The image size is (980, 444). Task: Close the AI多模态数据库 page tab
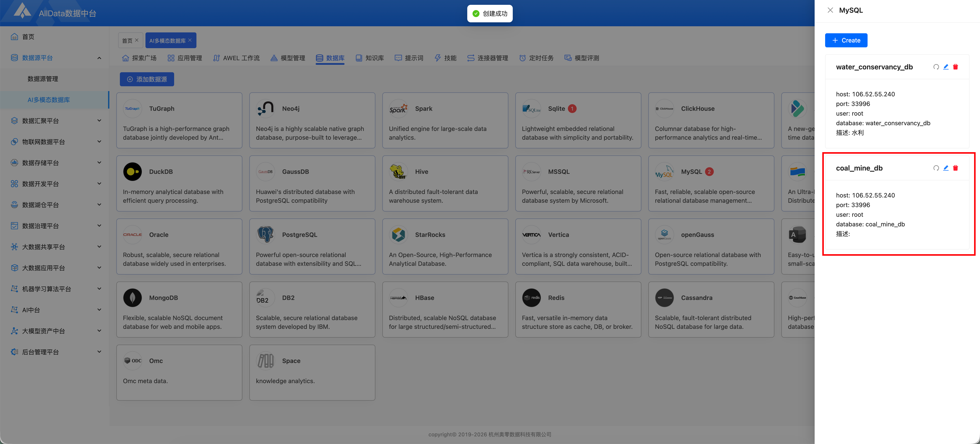[x=190, y=40]
